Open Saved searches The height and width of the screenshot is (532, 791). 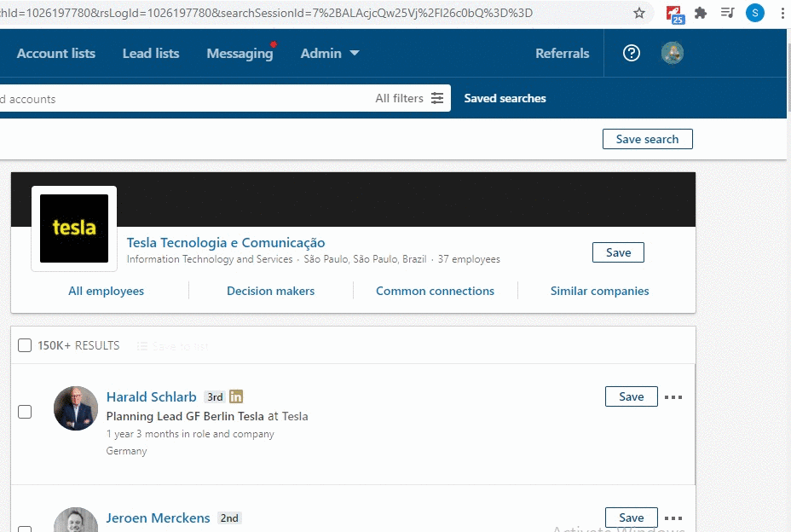tap(505, 98)
